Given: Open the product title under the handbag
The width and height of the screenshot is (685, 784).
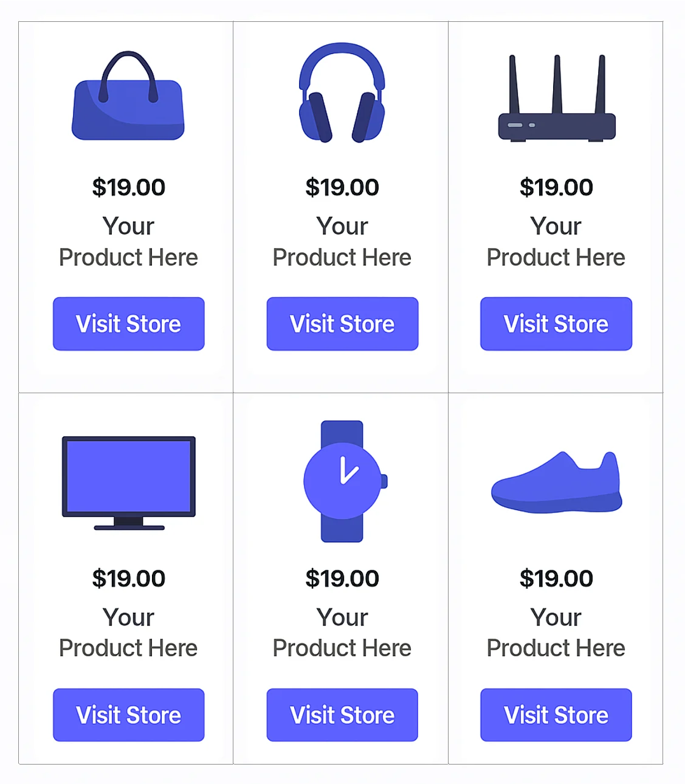Looking at the screenshot, I should [x=128, y=242].
